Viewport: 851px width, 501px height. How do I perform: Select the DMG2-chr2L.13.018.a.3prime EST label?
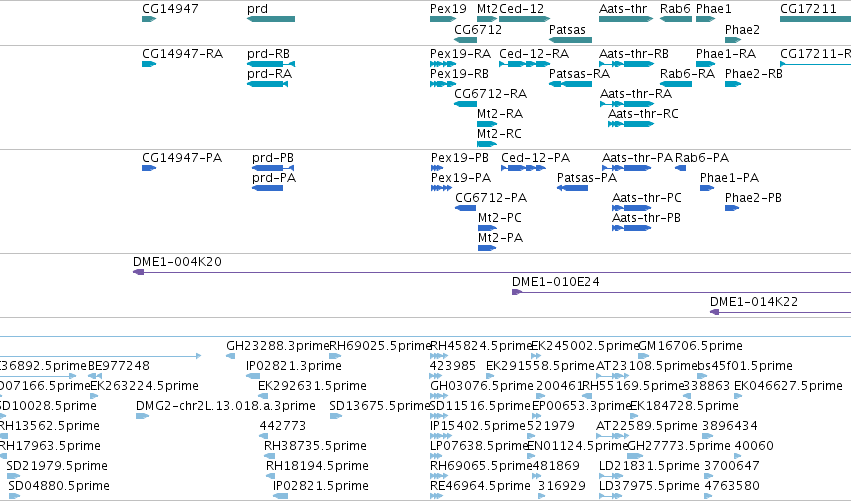tap(226, 407)
